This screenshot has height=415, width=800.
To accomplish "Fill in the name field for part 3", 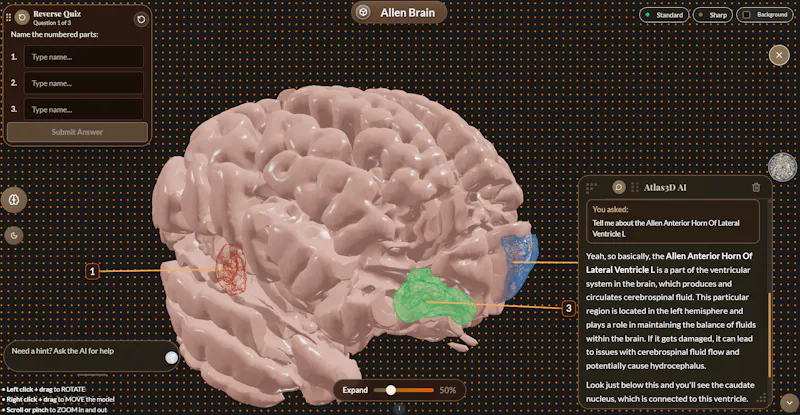I will click(x=84, y=109).
